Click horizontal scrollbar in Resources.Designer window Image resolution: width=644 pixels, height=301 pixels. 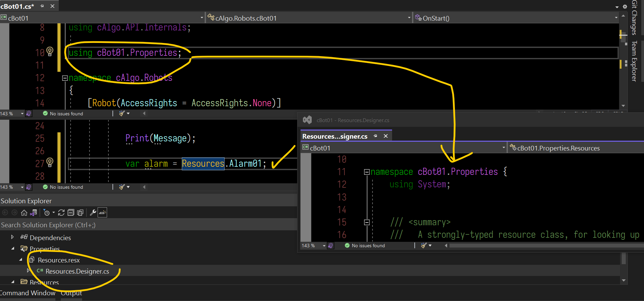pos(546,246)
